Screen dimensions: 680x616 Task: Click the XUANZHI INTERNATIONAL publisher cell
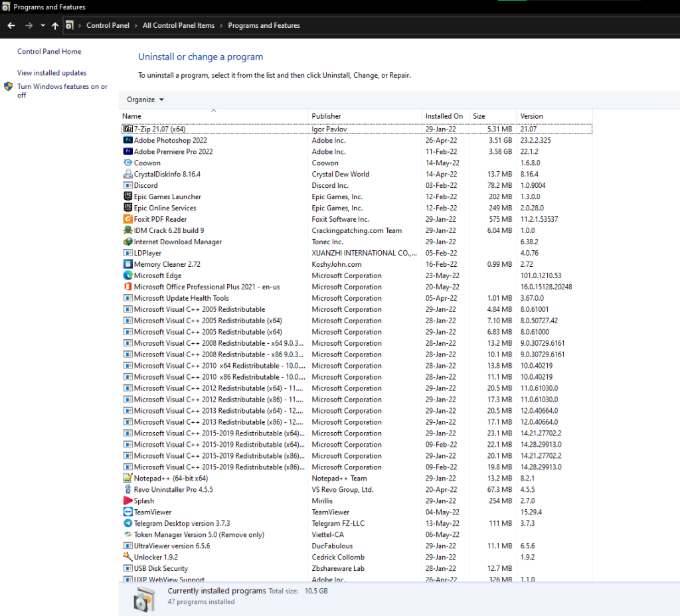[x=365, y=253]
